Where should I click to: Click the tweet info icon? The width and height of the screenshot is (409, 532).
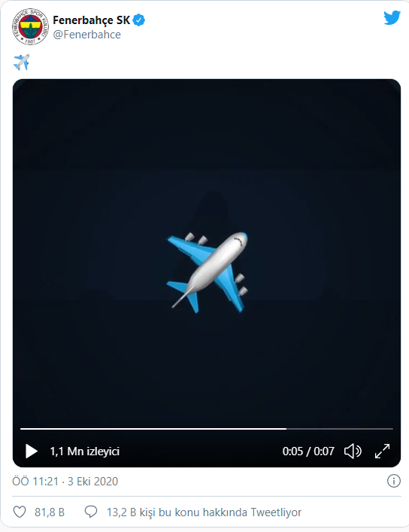(x=394, y=481)
